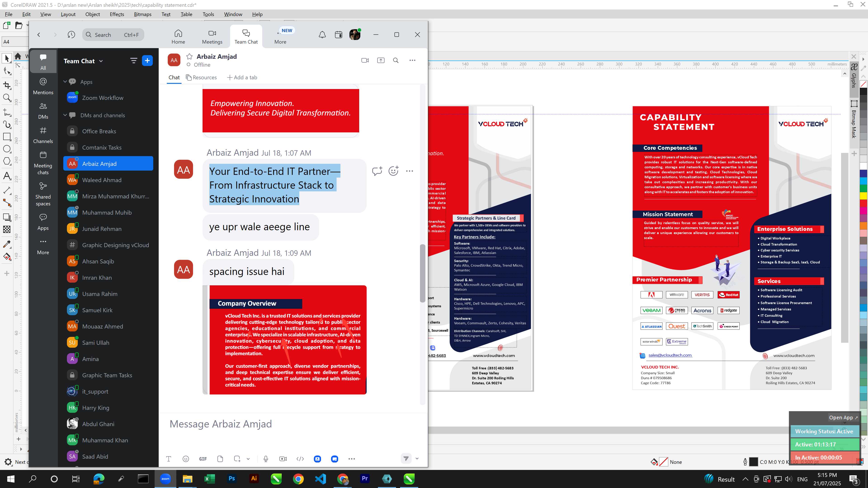
Task: Select the Eyedropper tool in CorelDRAW toolbox
Action: tap(7, 244)
